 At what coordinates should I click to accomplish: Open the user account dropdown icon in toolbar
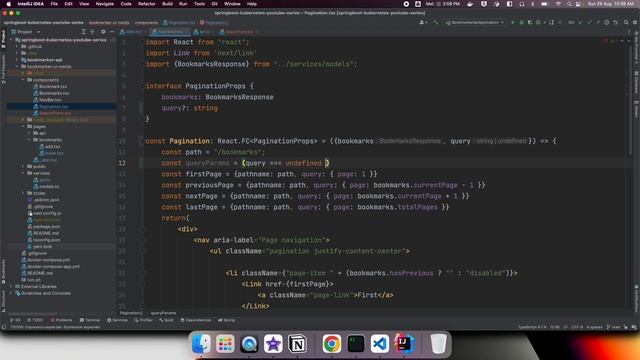pos(423,22)
